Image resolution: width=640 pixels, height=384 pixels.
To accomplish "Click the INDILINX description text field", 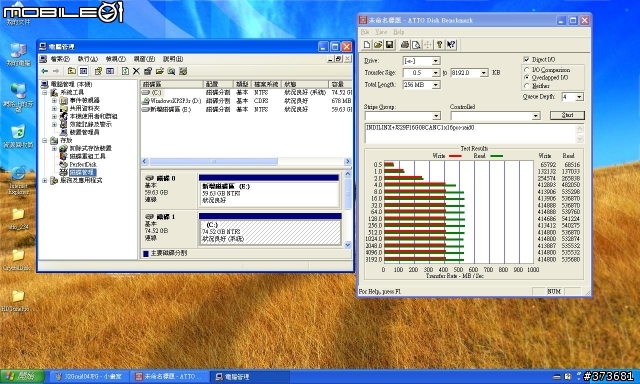I will coord(470,133).
